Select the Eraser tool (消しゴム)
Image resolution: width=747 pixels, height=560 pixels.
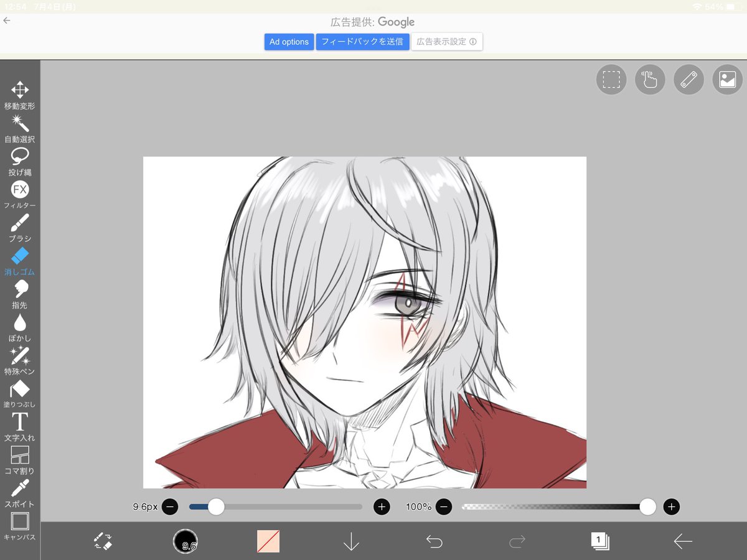pyautogui.click(x=20, y=261)
